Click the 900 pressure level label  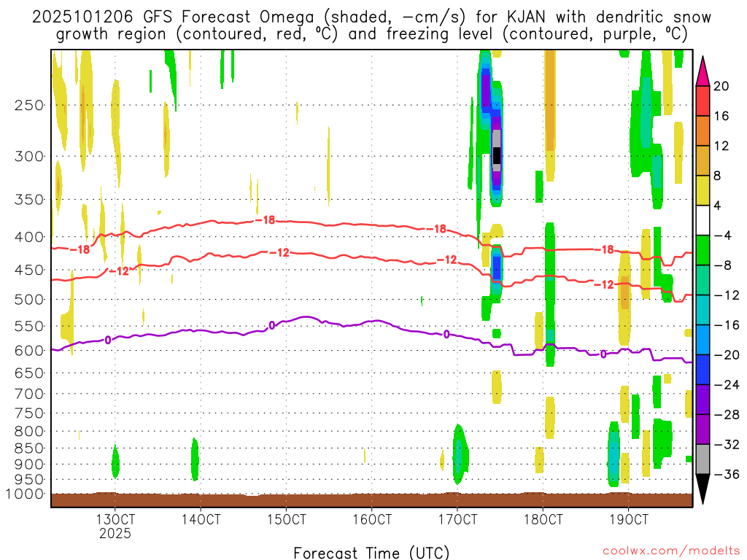click(29, 464)
